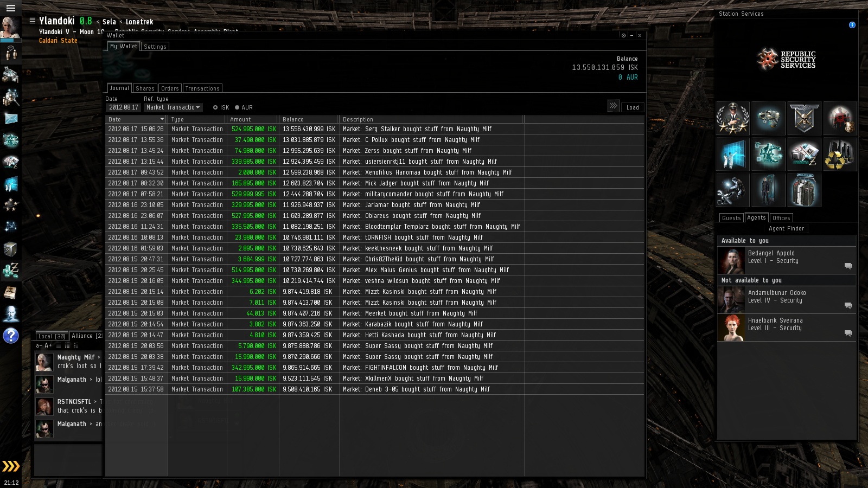Open the Ref. type dropdown
Image resolution: width=868 pixels, height=488 pixels.
[173, 107]
